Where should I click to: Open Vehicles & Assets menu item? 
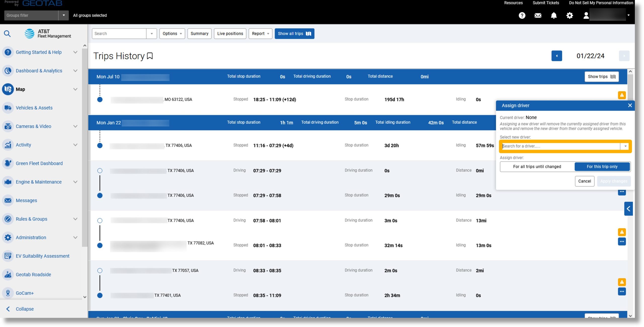tap(34, 108)
